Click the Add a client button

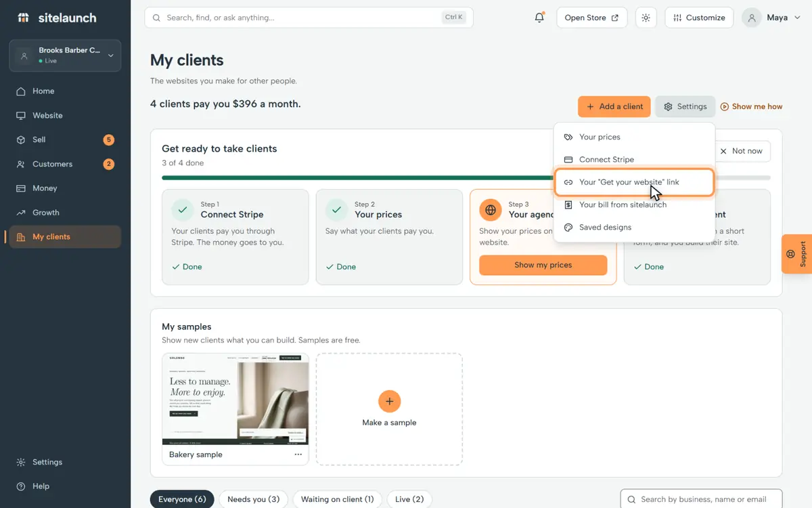[x=614, y=106]
